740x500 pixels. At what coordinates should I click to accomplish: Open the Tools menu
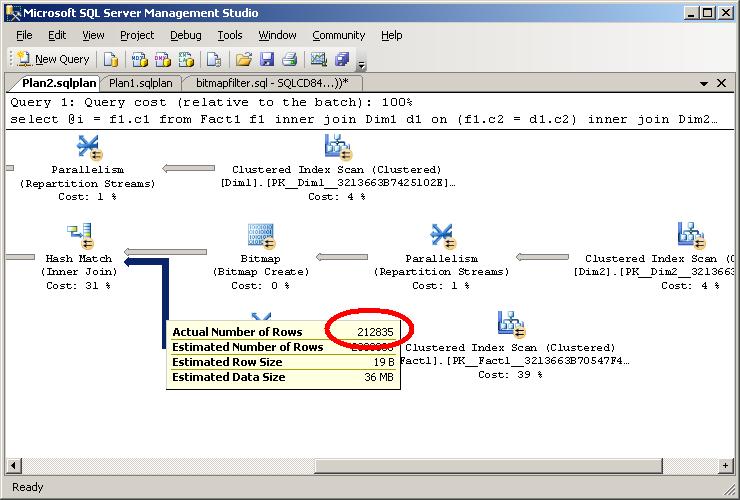click(230, 35)
